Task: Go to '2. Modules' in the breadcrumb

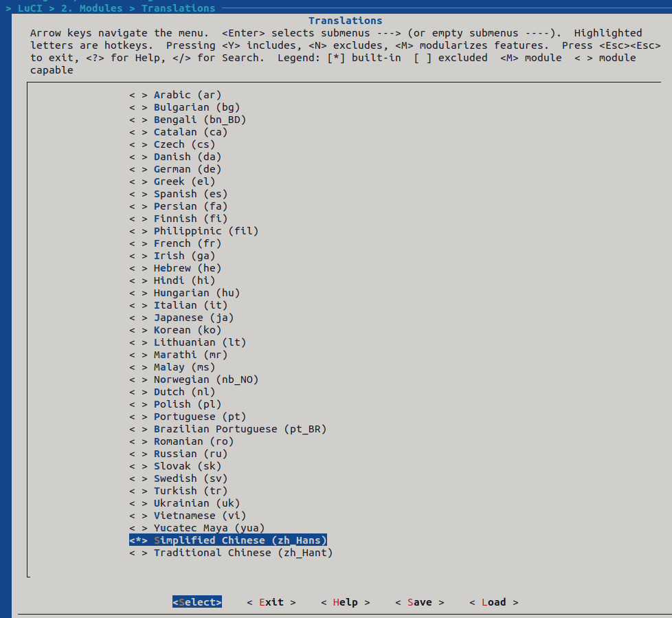Action: [x=91, y=8]
